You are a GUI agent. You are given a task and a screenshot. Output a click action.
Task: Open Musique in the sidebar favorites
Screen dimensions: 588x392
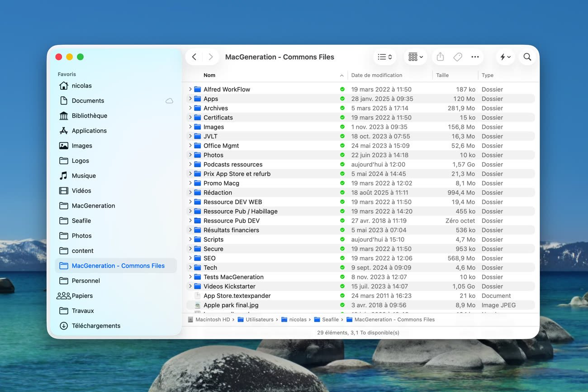[x=84, y=176]
